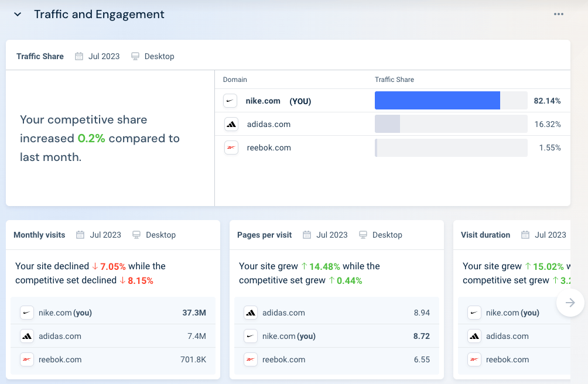Click Jul 2023 date in Monthly visits header
Image resolution: width=588 pixels, height=384 pixels.
pyautogui.click(x=105, y=235)
